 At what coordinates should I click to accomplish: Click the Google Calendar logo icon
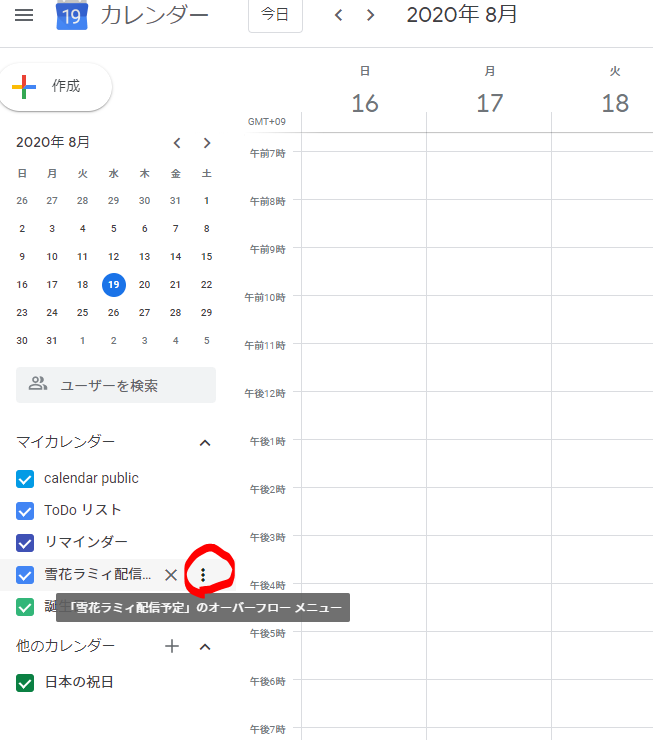(72, 15)
